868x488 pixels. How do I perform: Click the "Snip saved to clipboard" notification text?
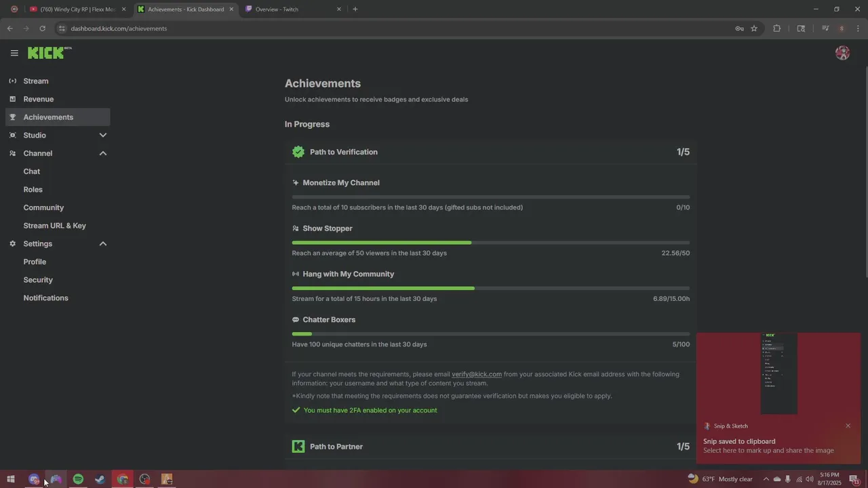click(739, 441)
